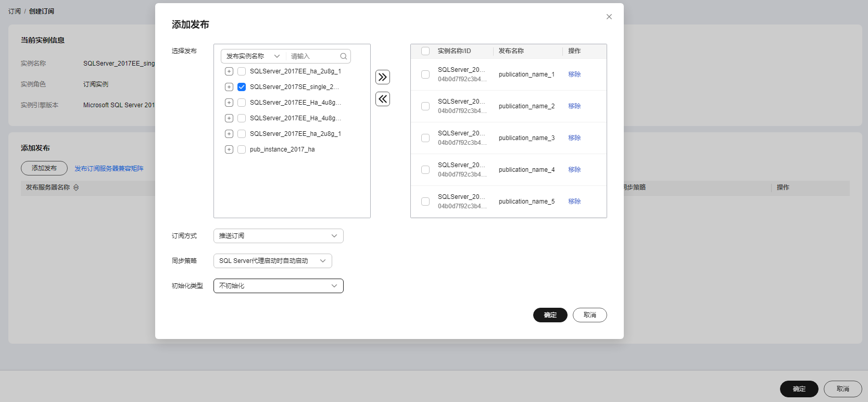Image resolution: width=868 pixels, height=402 pixels.
Task: Move selected publications right with the » icon
Action: click(383, 77)
